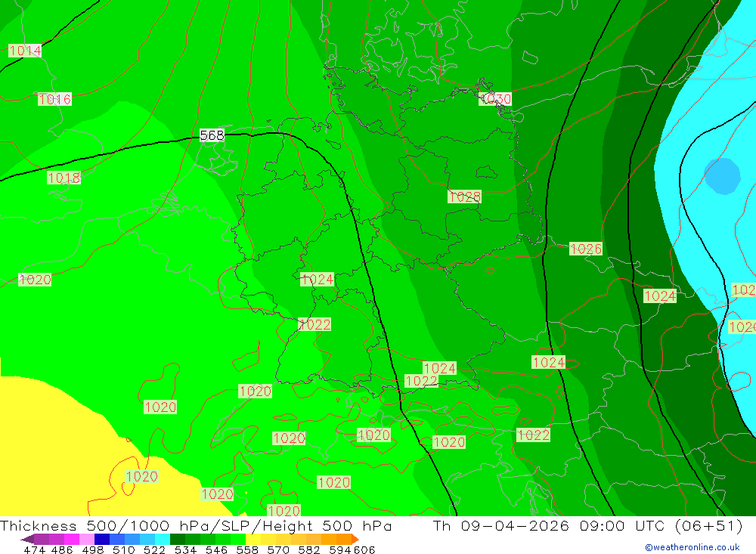
Task: Click legend value 570
Action: pos(278,549)
